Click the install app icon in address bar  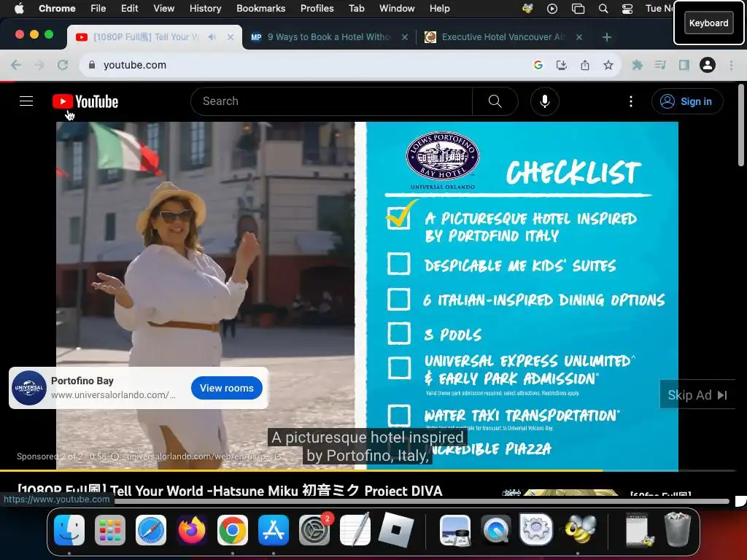[x=562, y=65]
